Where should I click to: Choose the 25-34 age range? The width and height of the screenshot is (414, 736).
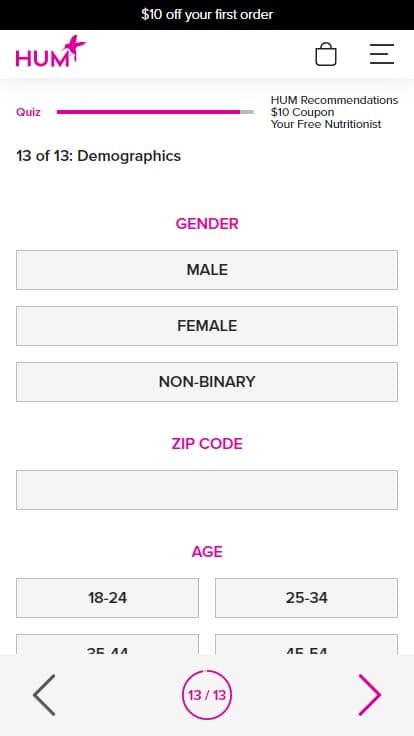point(307,598)
